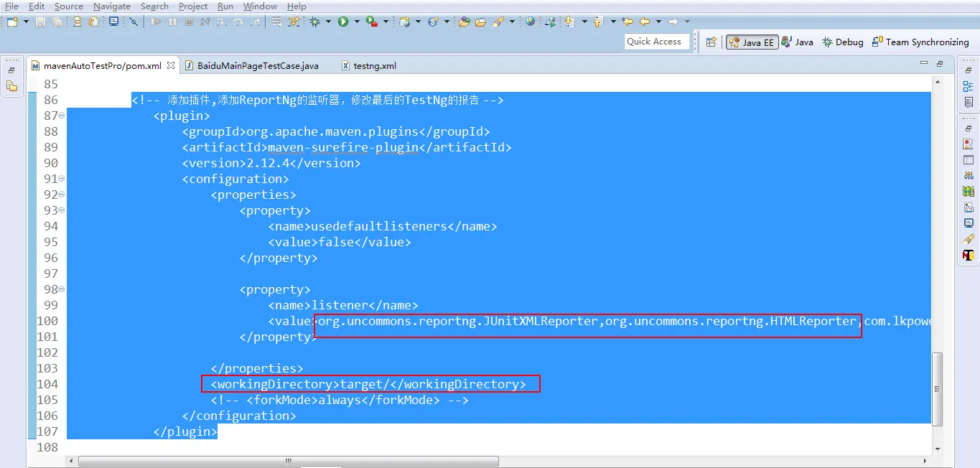Viewport: 980px width, 468px height.
Task: Close the mavenAutoTestPro/pom.xml tab
Action: click(x=171, y=65)
